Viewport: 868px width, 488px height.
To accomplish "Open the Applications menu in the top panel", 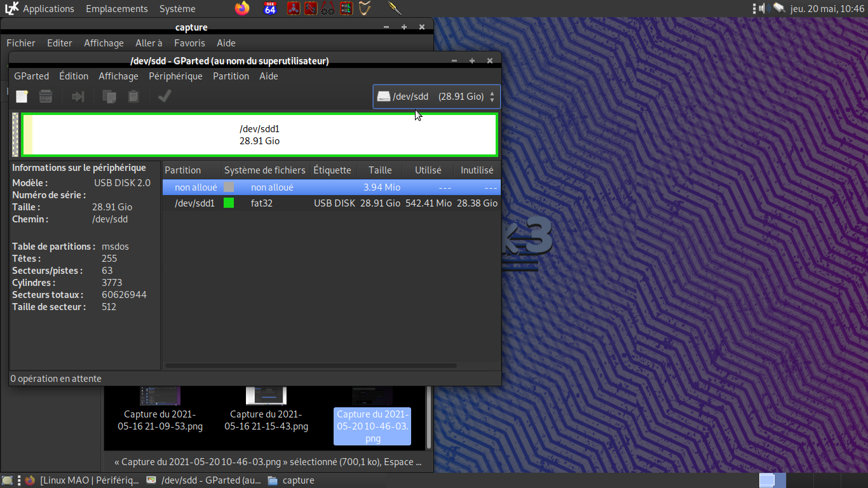I will (x=48, y=9).
